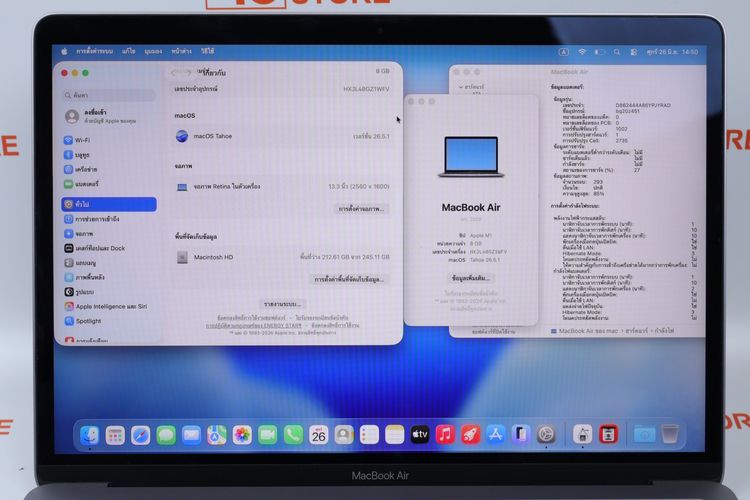Screen dimensions: 750x500
Task: Open Maps app in the Dock
Action: (217, 435)
